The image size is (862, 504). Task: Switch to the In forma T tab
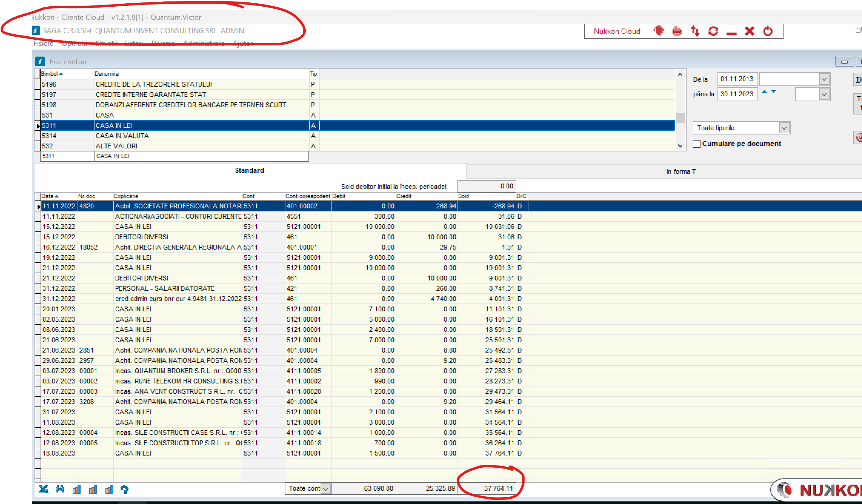pyautogui.click(x=681, y=171)
